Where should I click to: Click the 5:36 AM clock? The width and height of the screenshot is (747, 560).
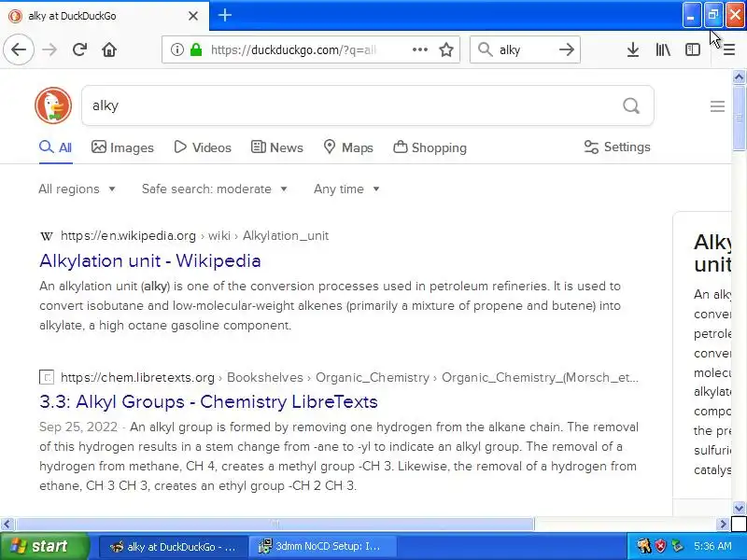coord(712,546)
